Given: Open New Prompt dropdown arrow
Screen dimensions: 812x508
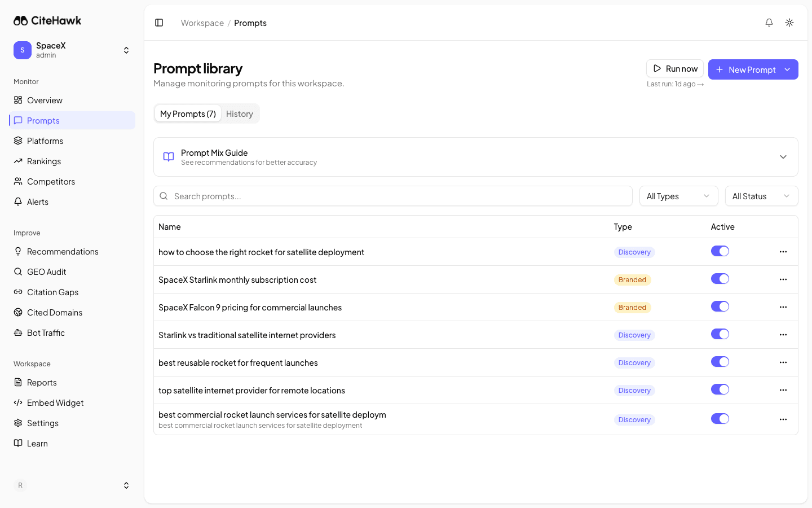Looking at the screenshot, I should click(x=788, y=69).
